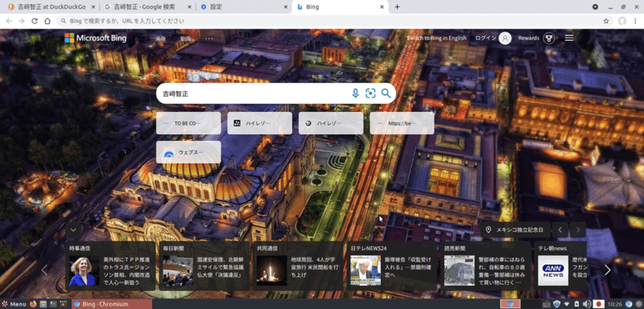
Task: Show next background image
Action: (578, 230)
